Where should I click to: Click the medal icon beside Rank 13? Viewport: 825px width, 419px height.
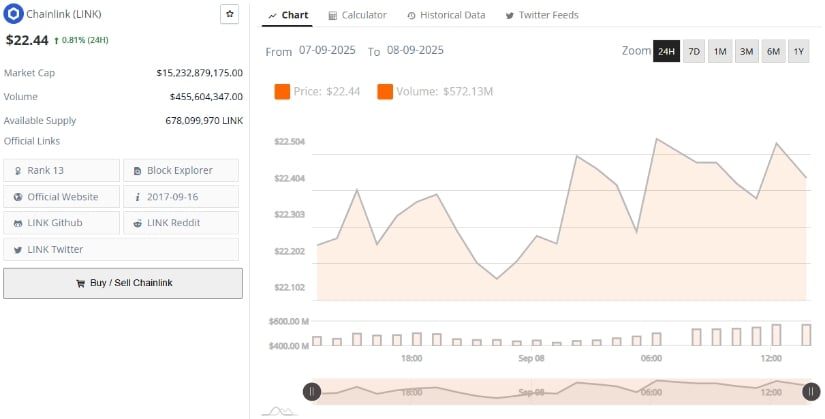coord(18,171)
